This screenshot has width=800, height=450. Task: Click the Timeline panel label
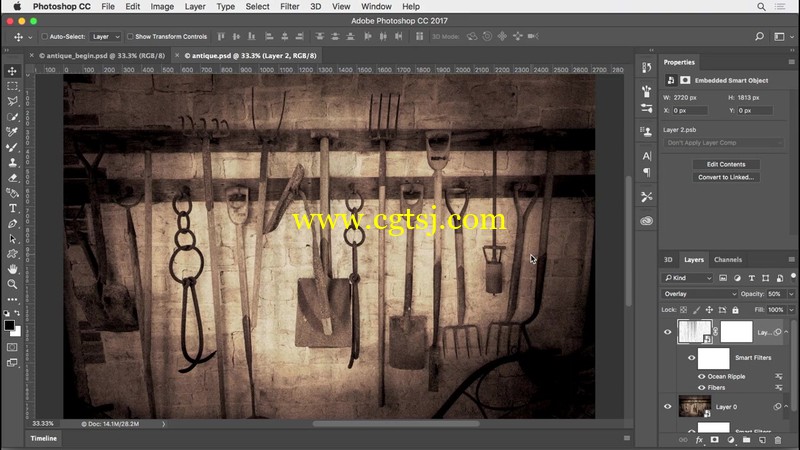(x=43, y=438)
